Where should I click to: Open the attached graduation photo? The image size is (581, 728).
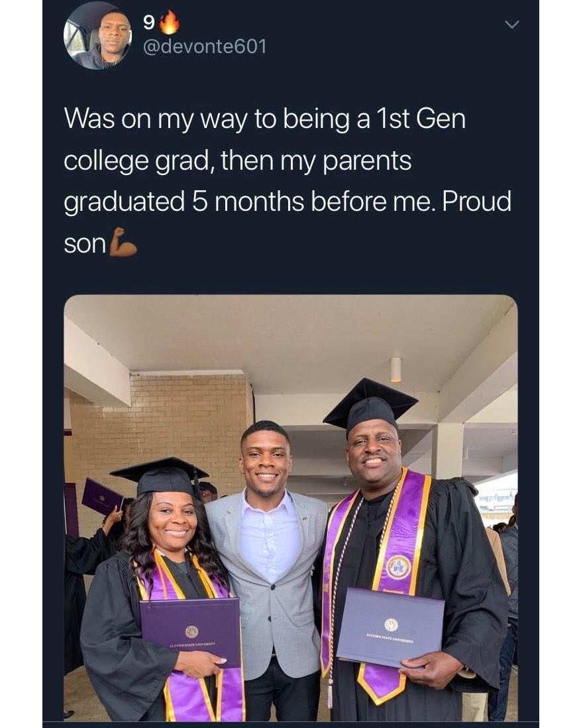pos(290,508)
